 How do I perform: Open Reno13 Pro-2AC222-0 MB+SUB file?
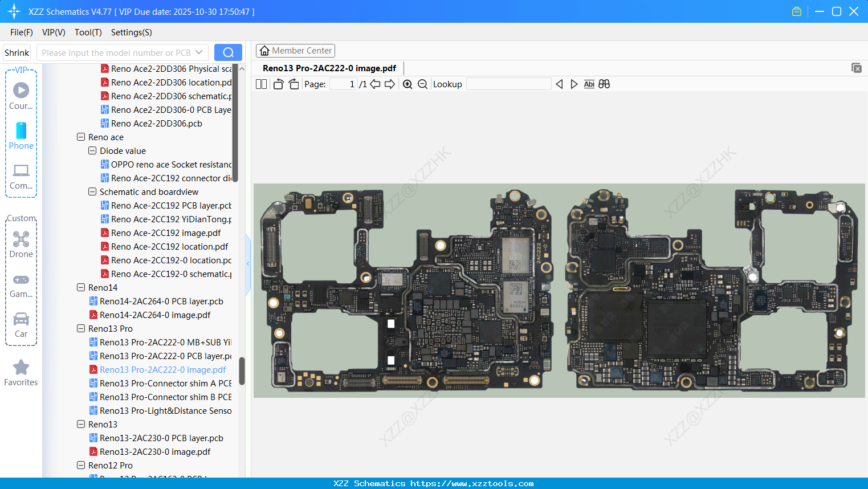(165, 342)
